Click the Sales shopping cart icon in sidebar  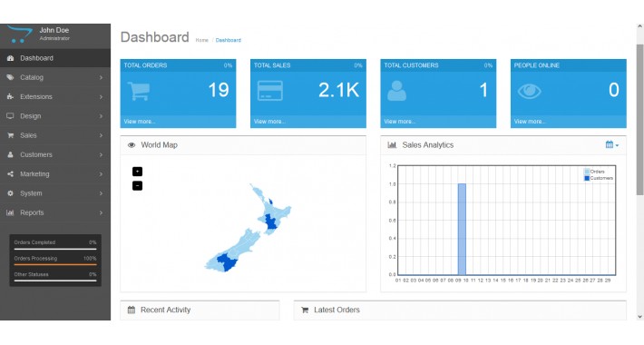point(10,135)
